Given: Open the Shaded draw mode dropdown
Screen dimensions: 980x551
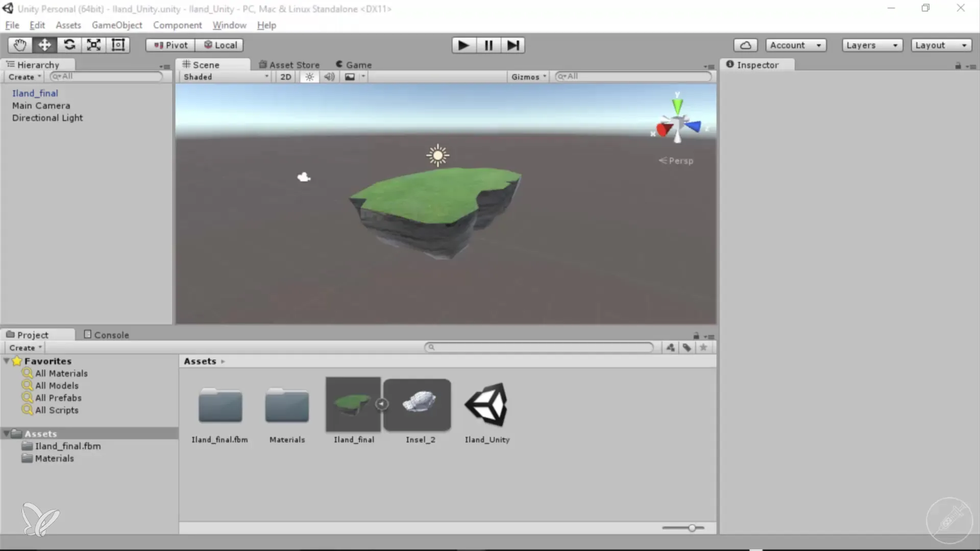Looking at the screenshot, I should (225, 77).
